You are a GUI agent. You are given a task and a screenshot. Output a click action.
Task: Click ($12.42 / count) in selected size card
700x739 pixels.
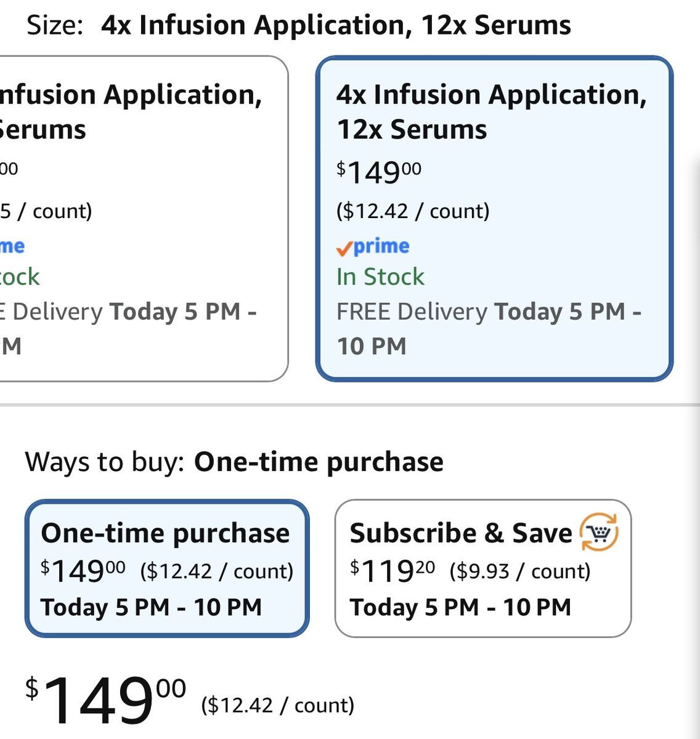[413, 211]
